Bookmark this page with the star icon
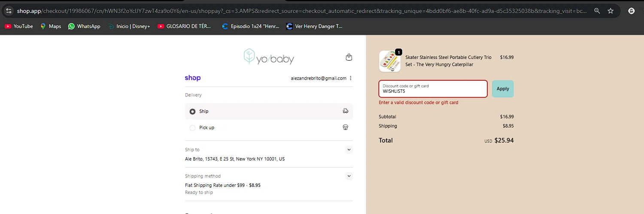The height and width of the screenshot is (214, 644). tap(611, 11)
